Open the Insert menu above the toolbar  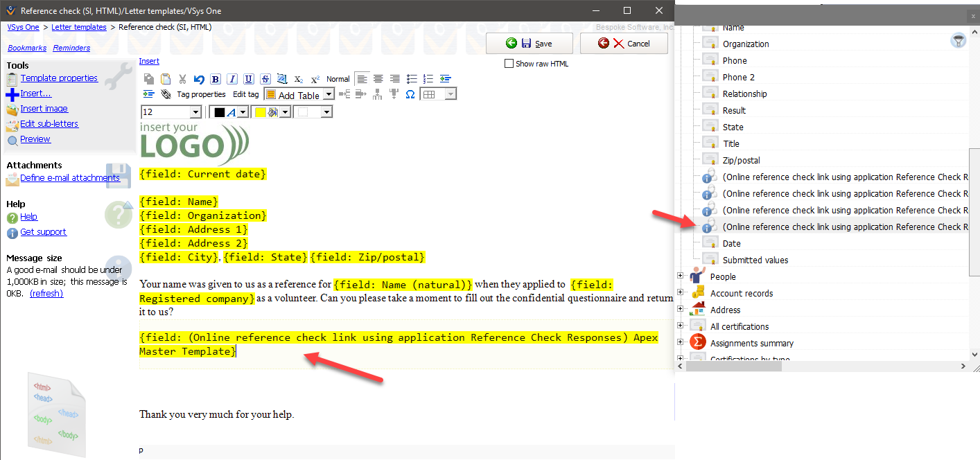(149, 61)
